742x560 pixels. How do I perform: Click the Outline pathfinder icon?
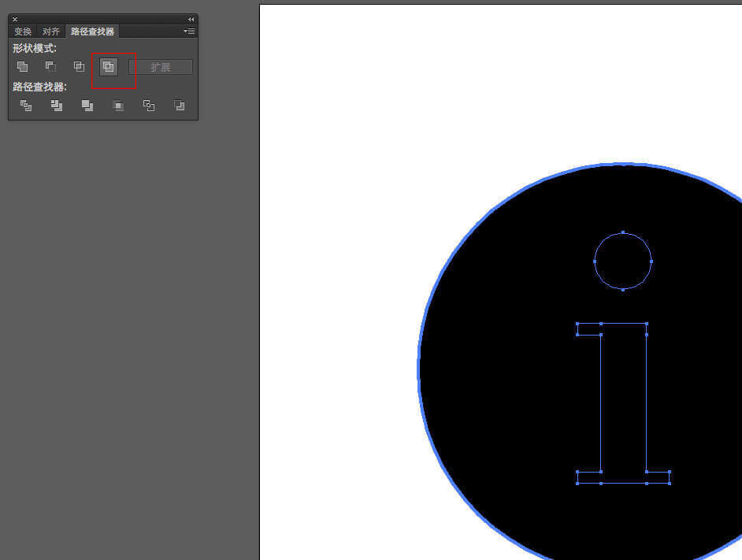(148, 106)
